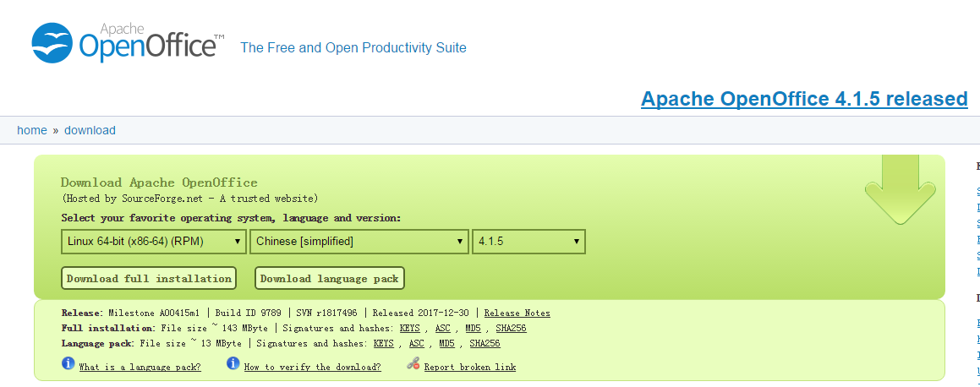Click the report broken link icon

[x=413, y=364]
